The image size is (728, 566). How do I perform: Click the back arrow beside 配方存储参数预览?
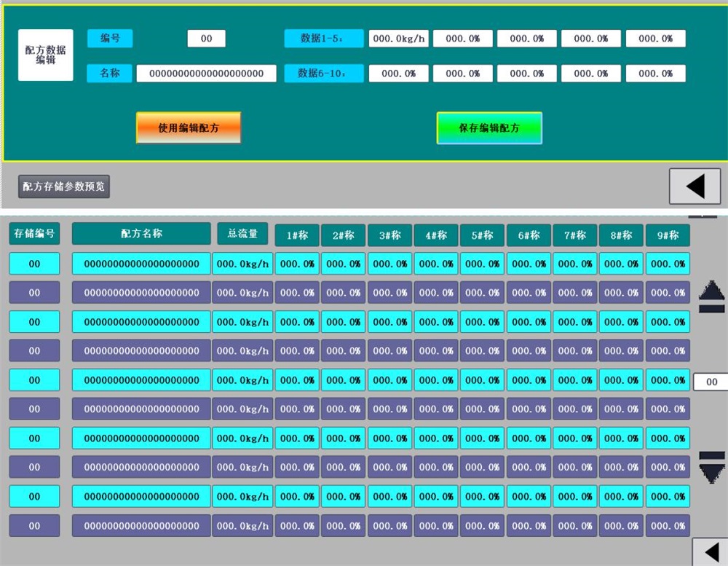[x=695, y=186]
